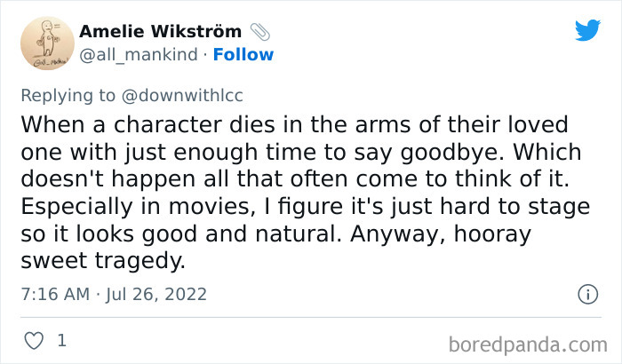This screenshot has height=364, width=622.
Task: Click the line starting "When a character dies"
Action: point(294,123)
